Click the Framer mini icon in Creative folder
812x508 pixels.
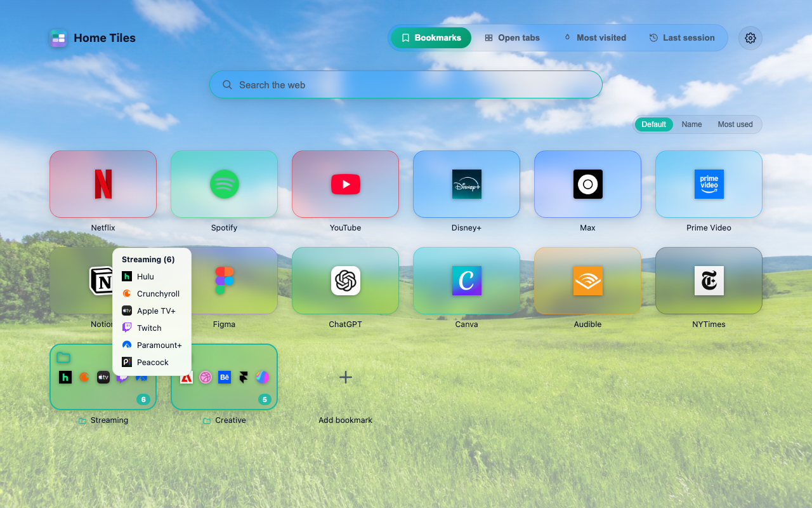[244, 377]
